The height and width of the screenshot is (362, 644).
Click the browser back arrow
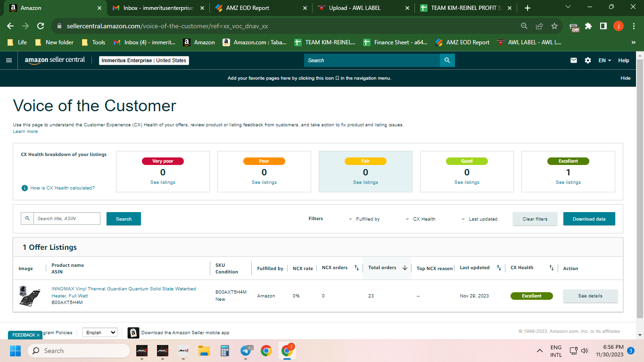pos(10,26)
